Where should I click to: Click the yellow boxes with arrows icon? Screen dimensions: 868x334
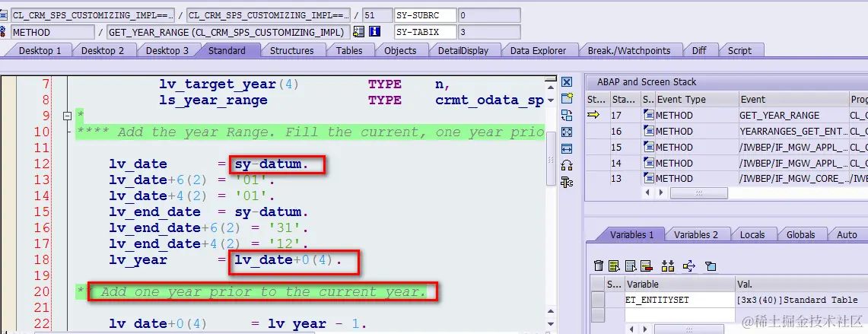668,266
